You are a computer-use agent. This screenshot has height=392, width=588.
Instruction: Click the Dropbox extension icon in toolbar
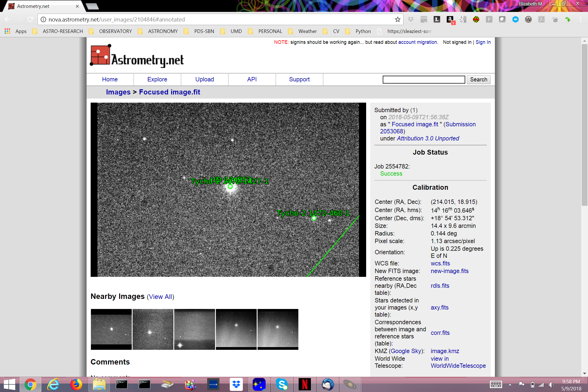coord(411,20)
